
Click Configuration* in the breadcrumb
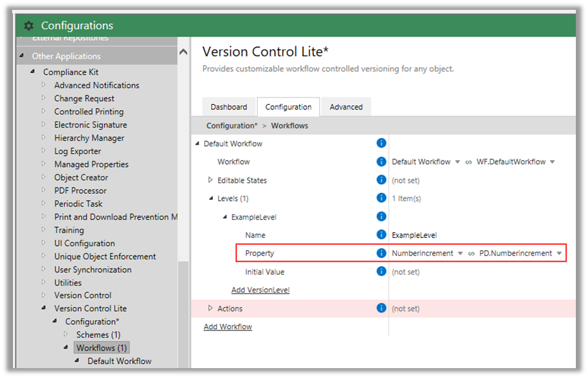click(232, 126)
